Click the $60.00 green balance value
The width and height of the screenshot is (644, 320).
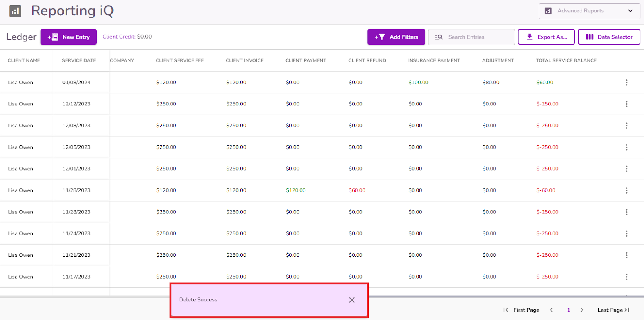545,83
